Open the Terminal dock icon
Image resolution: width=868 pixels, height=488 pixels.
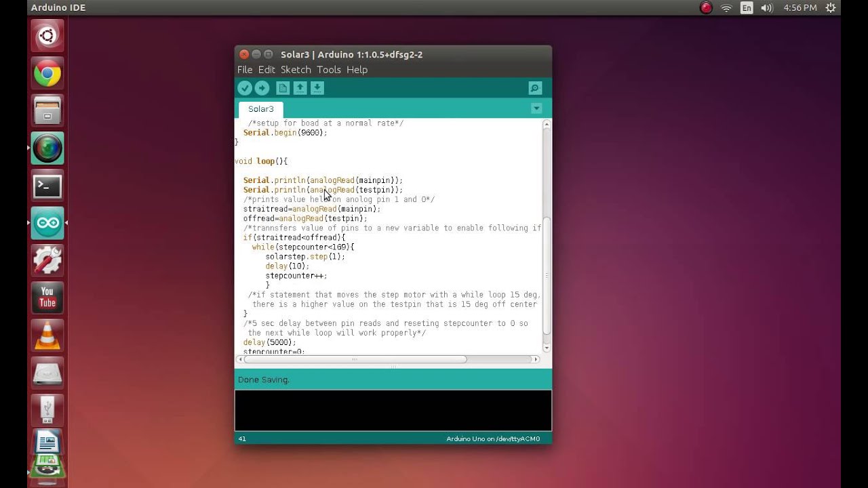47,186
